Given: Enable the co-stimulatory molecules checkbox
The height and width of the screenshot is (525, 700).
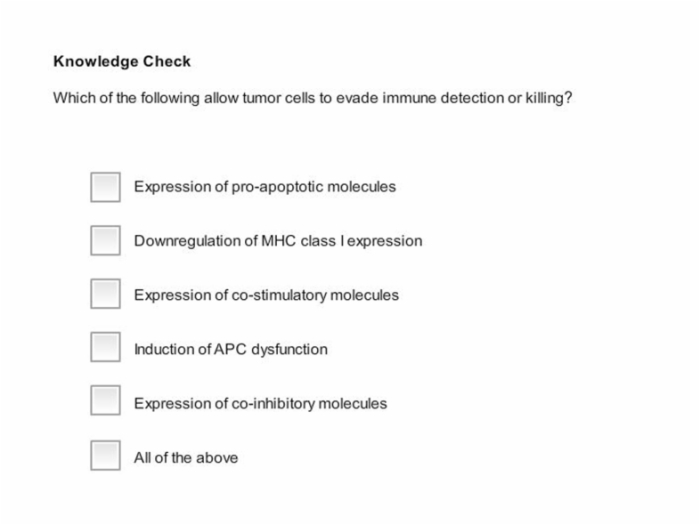Looking at the screenshot, I should pyautogui.click(x=105, y=294).
